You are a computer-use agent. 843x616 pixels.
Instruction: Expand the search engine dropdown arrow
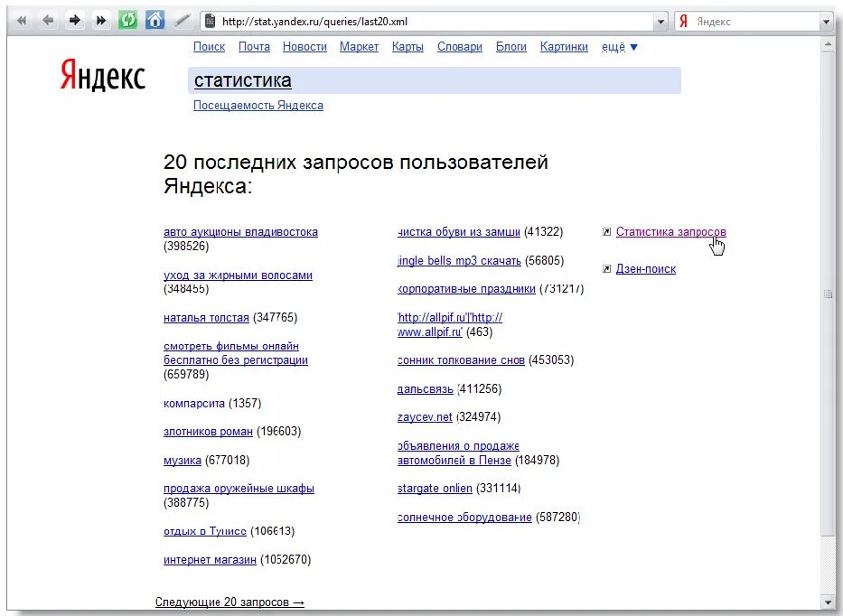click(x=827, y=22)
